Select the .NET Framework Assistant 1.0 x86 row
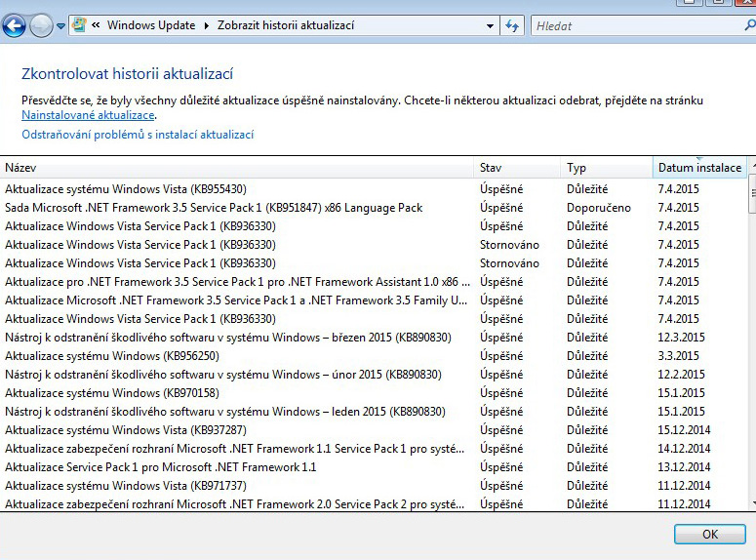756x560 pixels. (x=374, y=282)
